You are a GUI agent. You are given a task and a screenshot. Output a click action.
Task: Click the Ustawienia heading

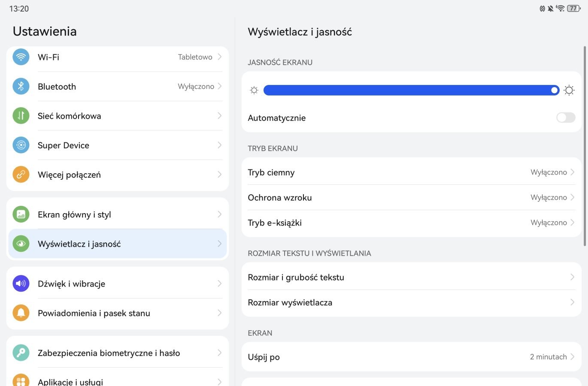coord(45,31)
